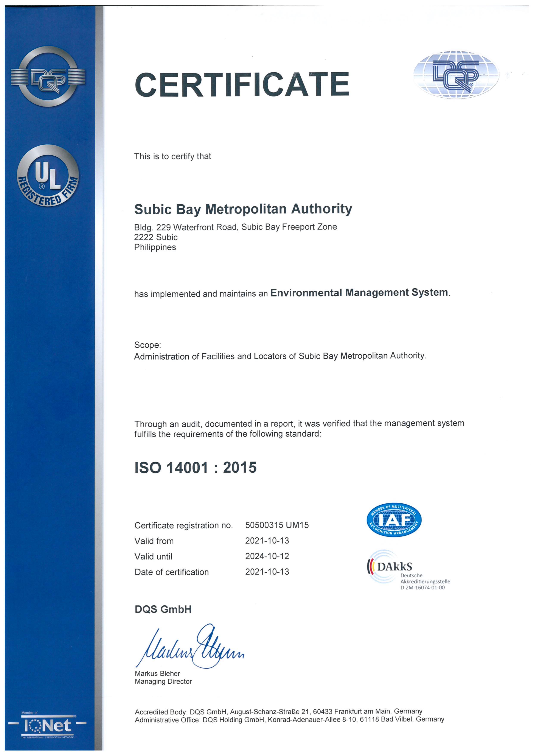Click the 'Valid until' label
This screenshot has height=756, width=534.
coord(153,556)
